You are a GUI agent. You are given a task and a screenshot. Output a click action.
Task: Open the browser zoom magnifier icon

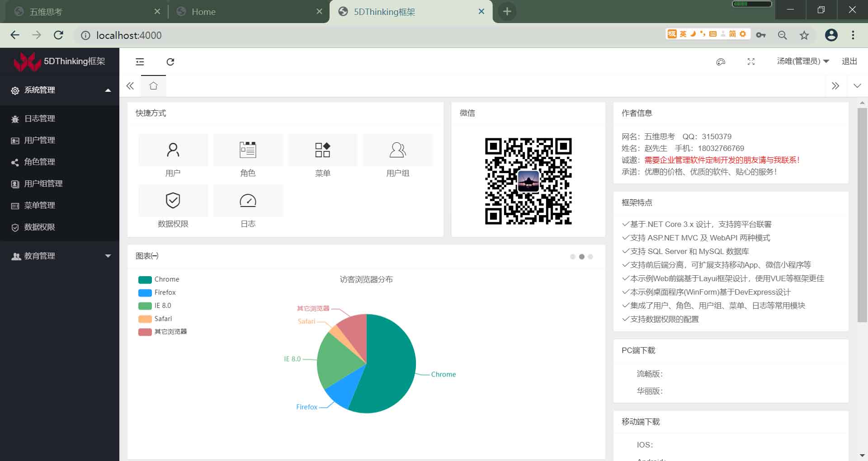click(x=783, y=35)
